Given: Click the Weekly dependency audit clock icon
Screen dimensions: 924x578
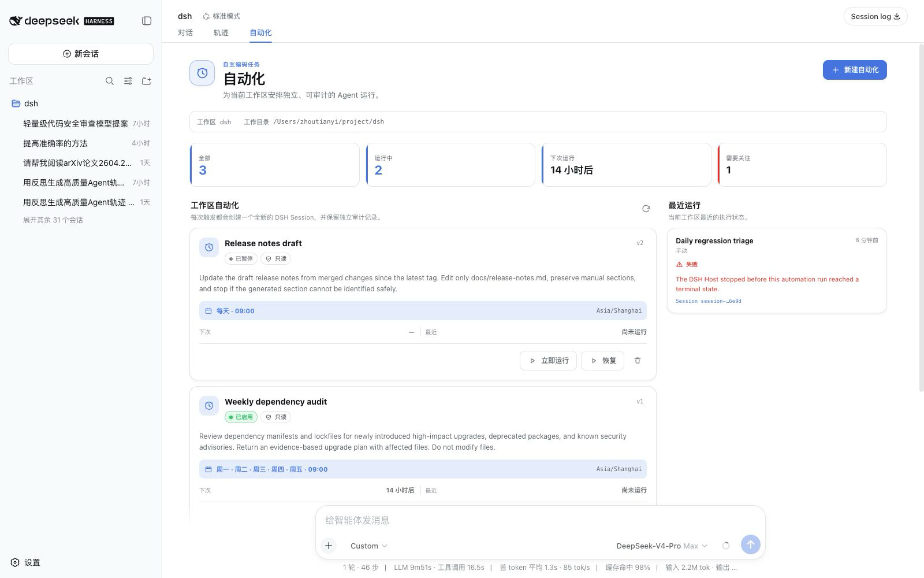Looking at the screenshot, I should pyautogui.click(x=209, y=406).
